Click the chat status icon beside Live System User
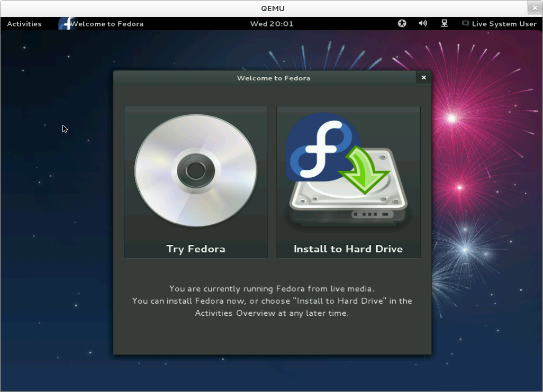 pos(465,24)
